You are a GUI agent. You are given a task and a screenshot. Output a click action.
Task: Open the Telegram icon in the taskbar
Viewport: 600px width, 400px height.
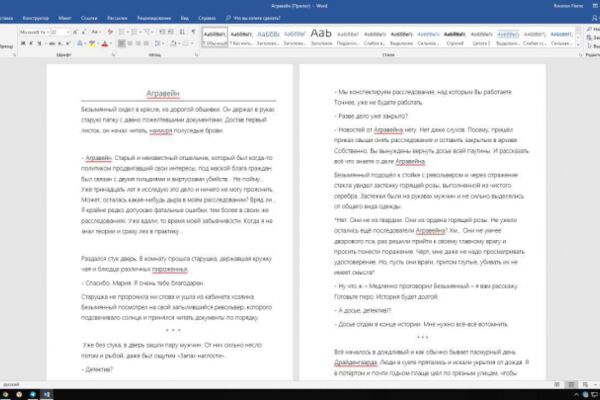33,394
